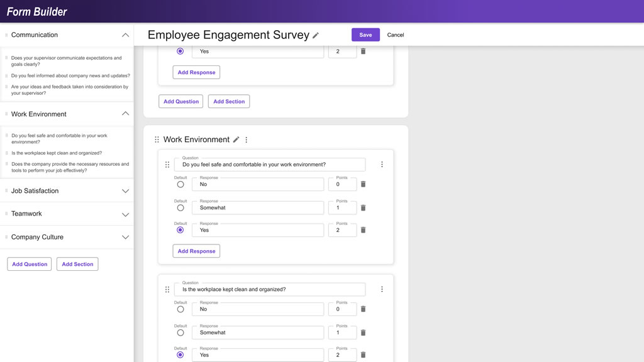Mark No as default for the cleanliness question
The width and height of the screenshot is (644, 362).
(180, 309)
